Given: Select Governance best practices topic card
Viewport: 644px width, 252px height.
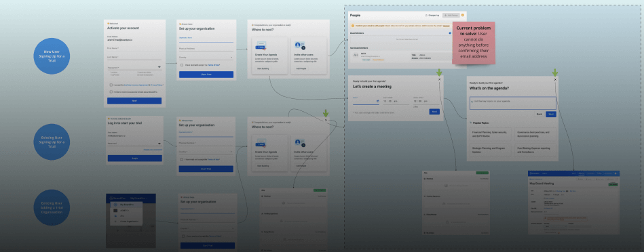Looking at the screenshot, I should (535, 133).
